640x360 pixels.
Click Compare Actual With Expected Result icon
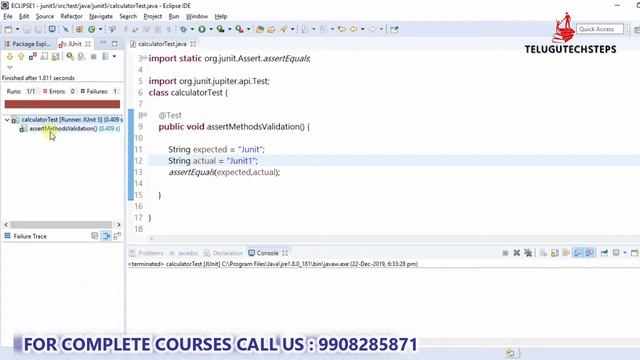tap(117, 236)
